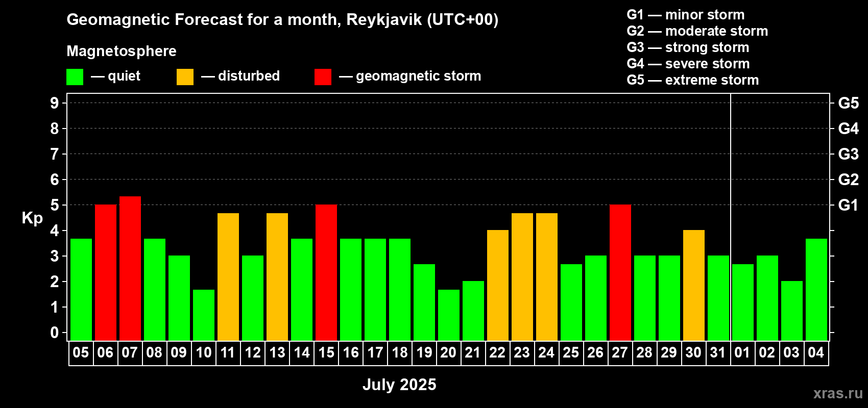
Task: Click date label 08 on x-axis
Action: (x=154, y=352)
